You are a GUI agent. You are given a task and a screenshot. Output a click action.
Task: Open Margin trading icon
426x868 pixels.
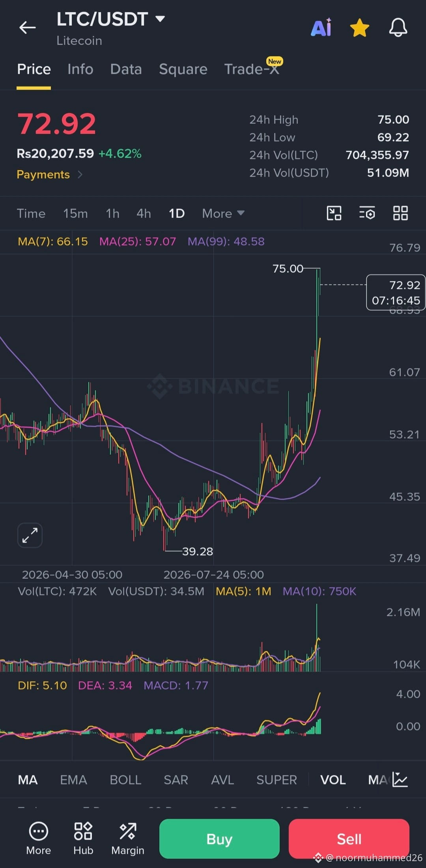(128, 838)
